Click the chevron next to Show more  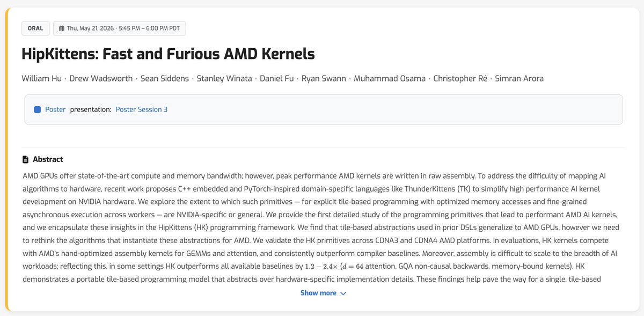pos(343,293)
